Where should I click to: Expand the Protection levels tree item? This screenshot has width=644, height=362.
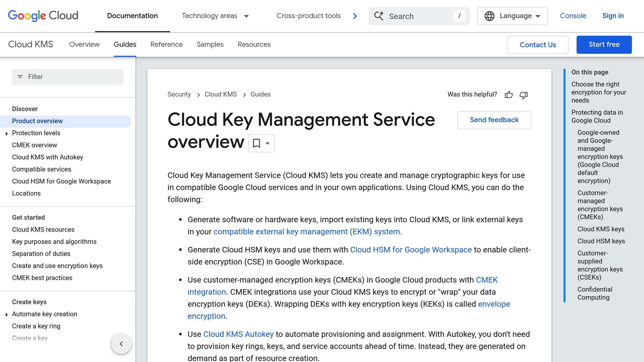(7, 133)
